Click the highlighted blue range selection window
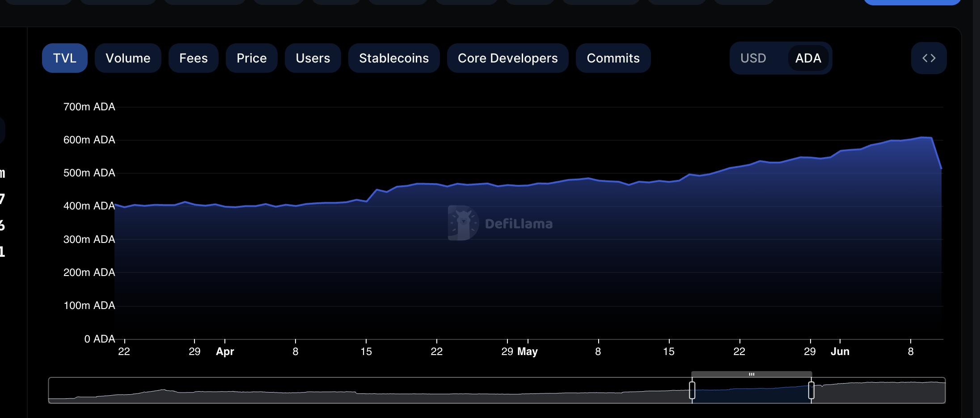The width and height of the screenshot is (980, 418). pyautogui.click(x=752, y=393)
